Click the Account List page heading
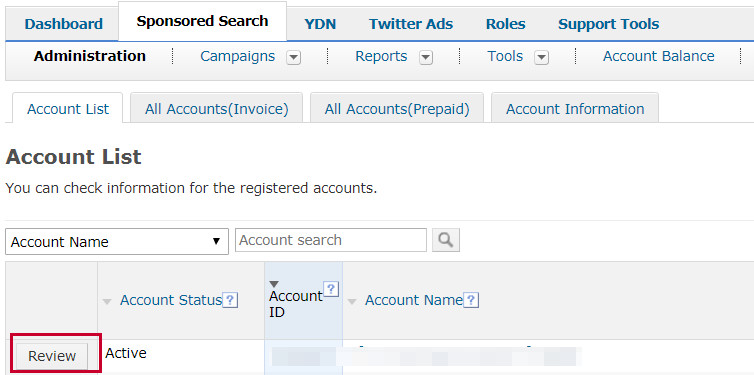Viewport: 754px width, 375px height. (x=74, y=157)
